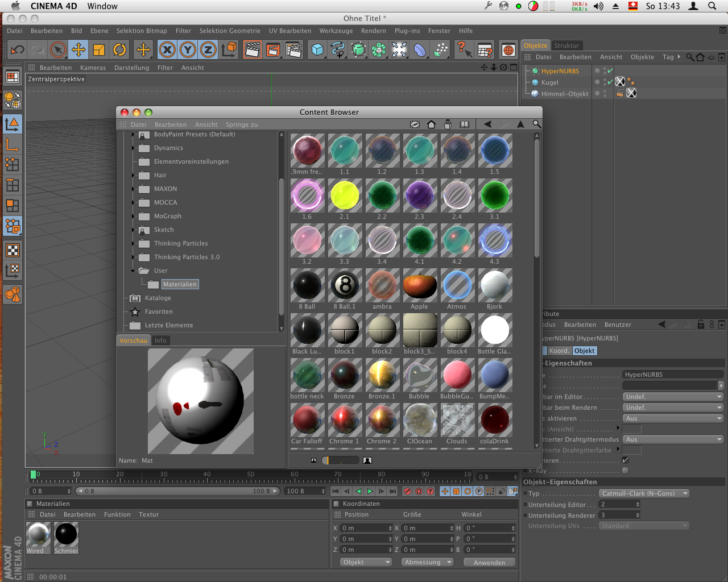The height and width of the screenshot is (582, 728).
Task: Go to home folder in Content Browser
Action: (x=431, y=124)
